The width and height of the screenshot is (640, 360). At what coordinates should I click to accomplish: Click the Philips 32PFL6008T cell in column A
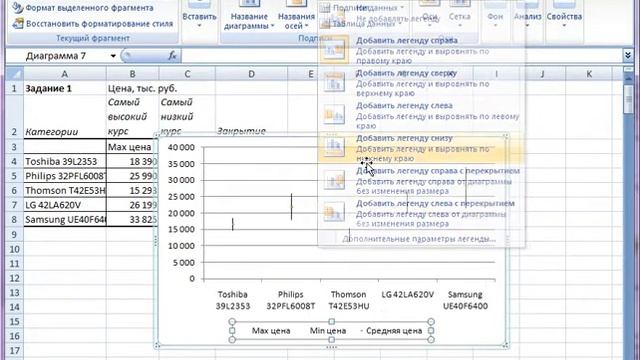pyautogui.click(x=64, y=176)
